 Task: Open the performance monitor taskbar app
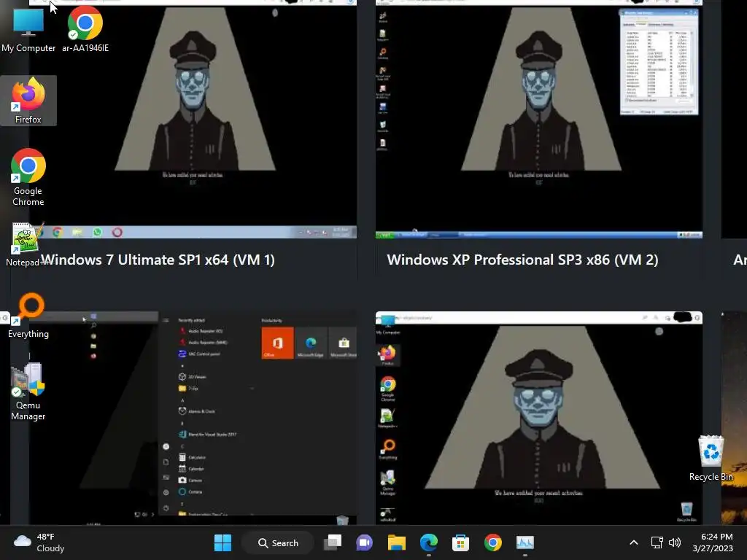tap(525, 542)
